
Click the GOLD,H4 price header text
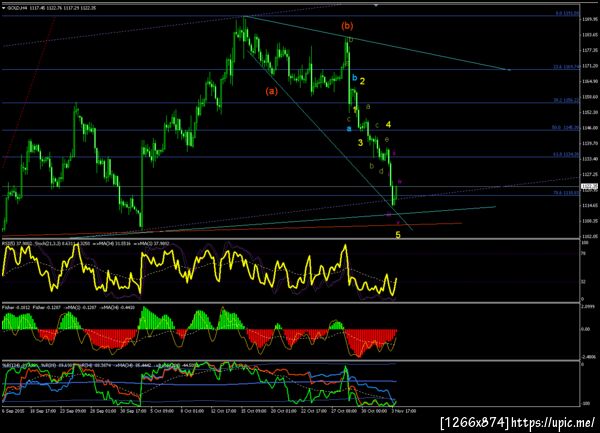click(x=52, y=8)
